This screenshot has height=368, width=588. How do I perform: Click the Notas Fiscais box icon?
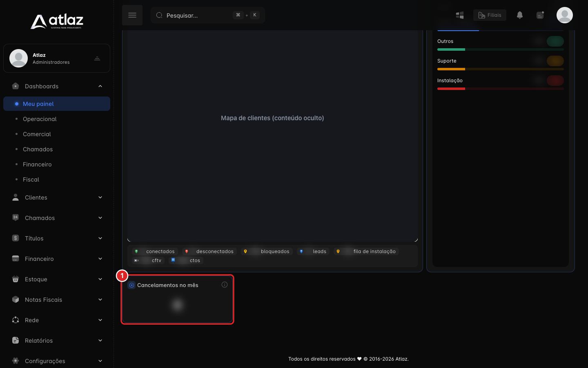tap(16, 299)
